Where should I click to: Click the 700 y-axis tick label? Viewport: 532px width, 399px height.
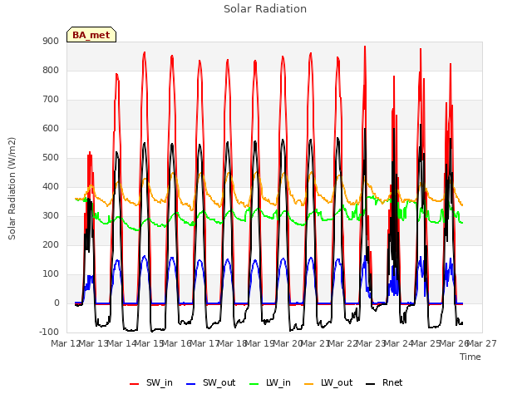tap(51, 100)
